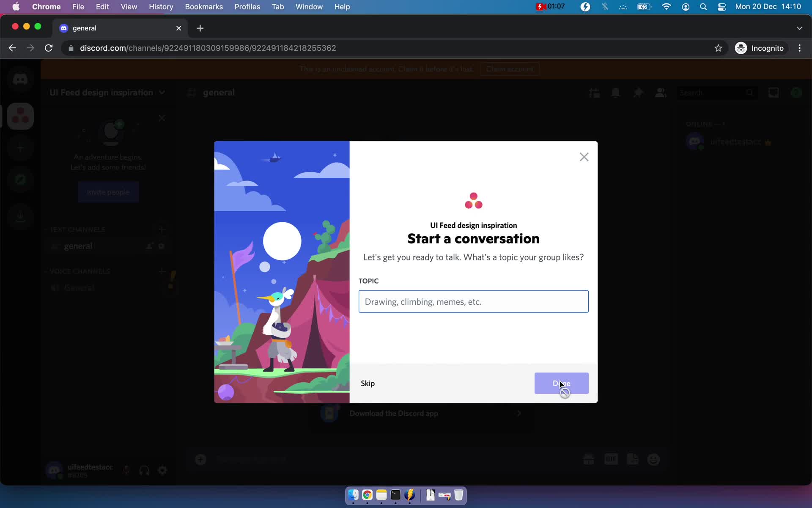This screenshot has height=508, width=812.
Task: Click the Skip link to bypass setup
Action: coord(368,384)
